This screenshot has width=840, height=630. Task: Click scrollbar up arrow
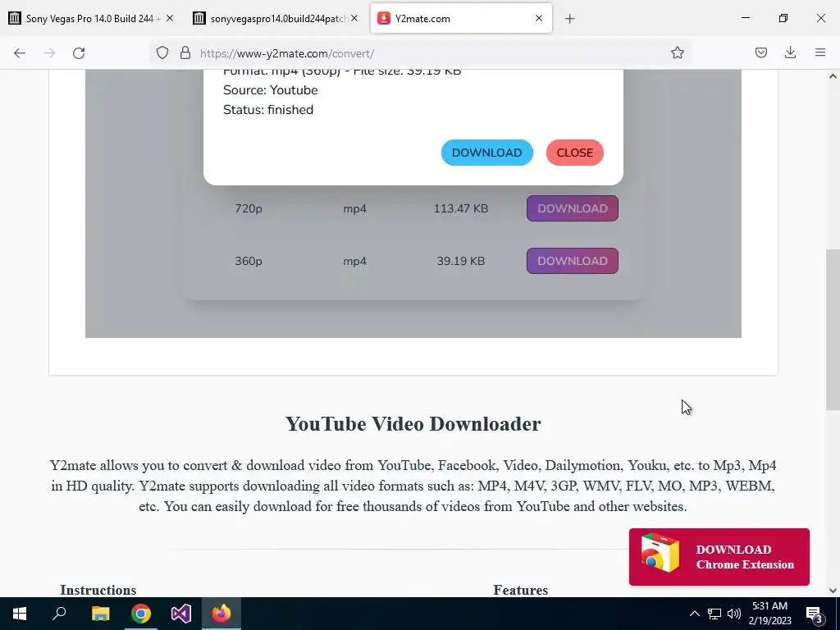[833, 76]
